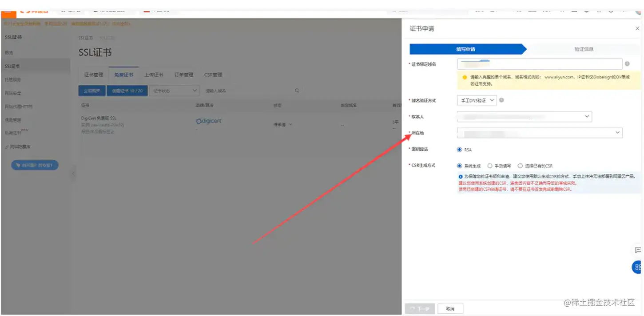
Task: Click the Alibaba Cloud logo in the header
Action: tap(35, 12)
